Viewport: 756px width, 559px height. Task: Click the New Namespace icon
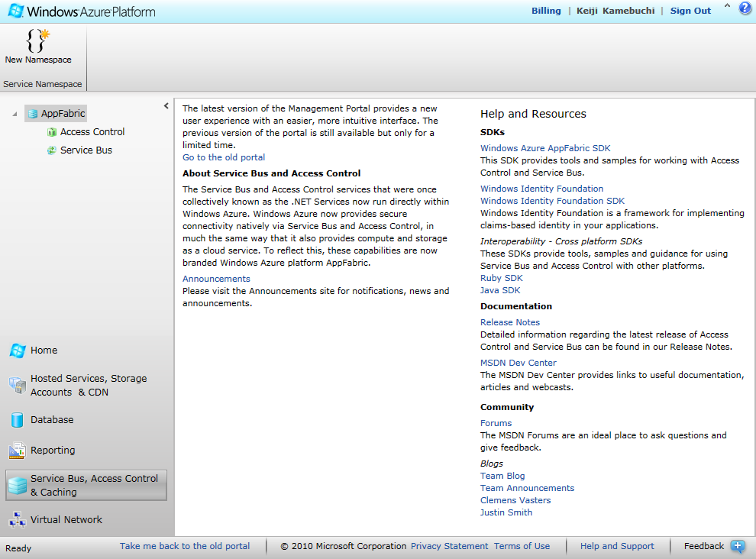pos(37,40)
